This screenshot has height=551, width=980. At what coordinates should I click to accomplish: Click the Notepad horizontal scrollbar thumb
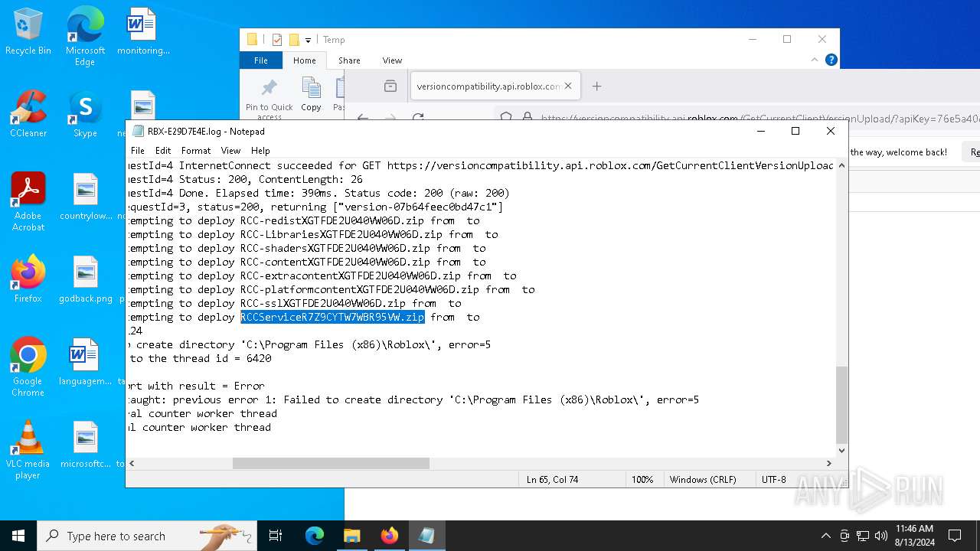click(x=331, y=463)
